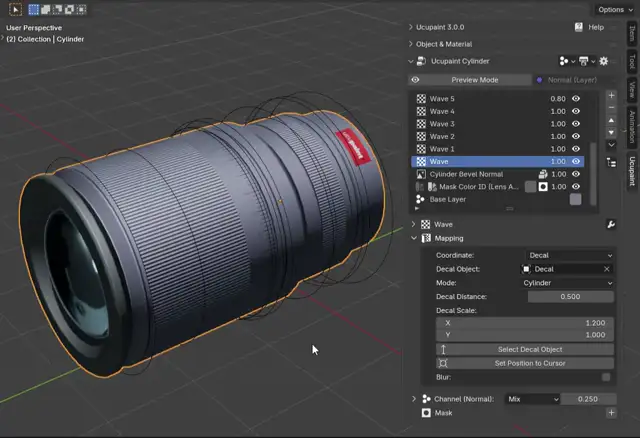Open the Mode dropdown set to Cylinder

coord(567,283)
